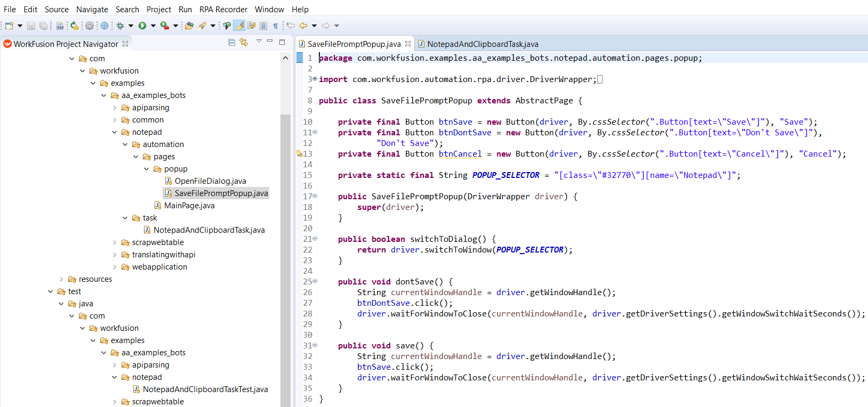The height and width of the screenshot is (407, 868).
Task: Expand the resources folder
Action: coord(61,279)
